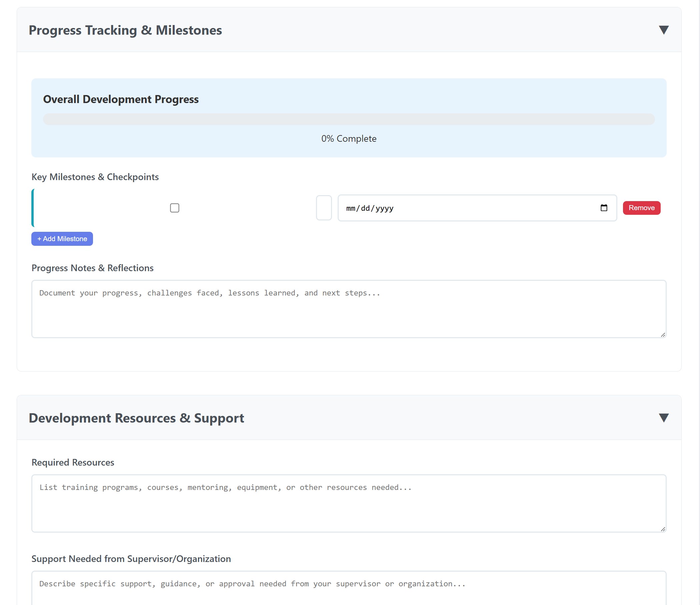This screenshot has width=700, height=605.
Task: Click the Overall Development Progress bar
Action: point(349,119)
